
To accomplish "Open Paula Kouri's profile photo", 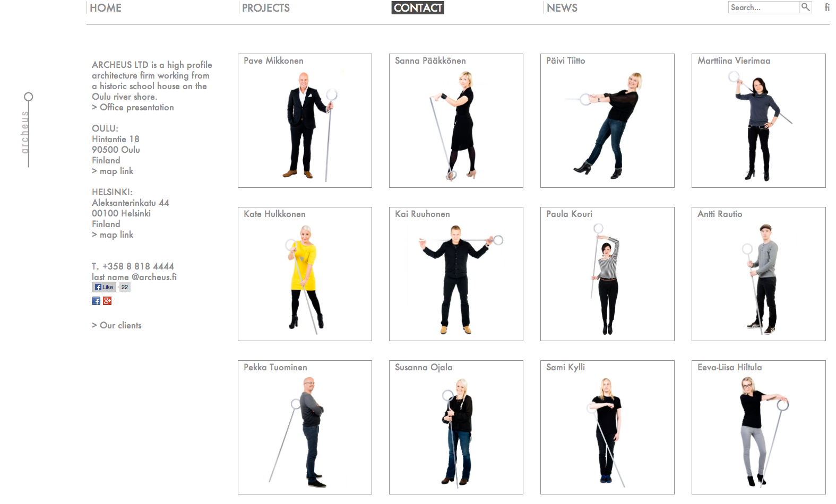I will click(607, 274).
